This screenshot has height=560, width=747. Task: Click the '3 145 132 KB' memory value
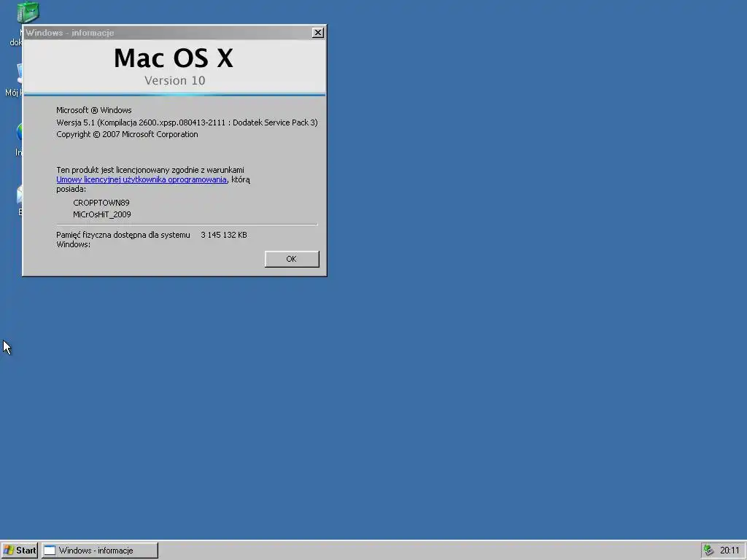click(x=224, y=235)
